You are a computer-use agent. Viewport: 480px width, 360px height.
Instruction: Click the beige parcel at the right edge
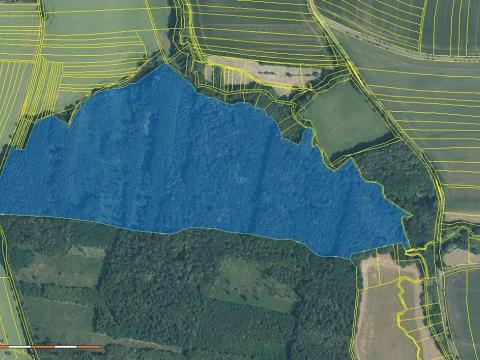tap(462, 256)
